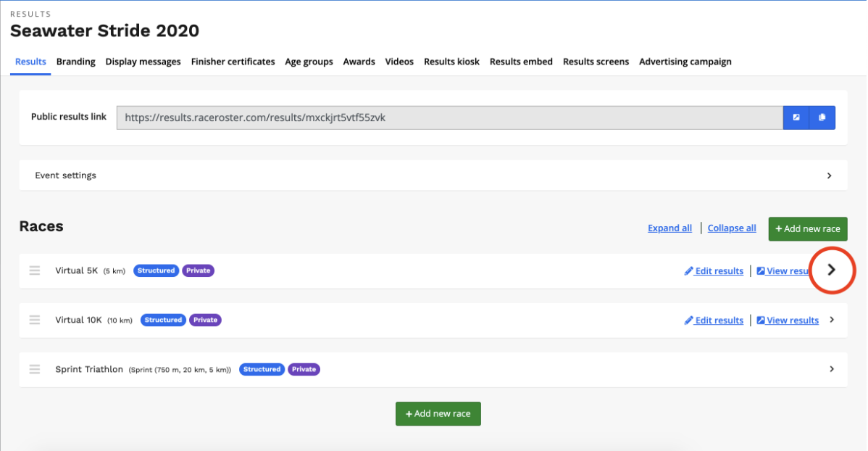Click the public results URL field
Screen dimensions: 868x451
coord(449,117)
